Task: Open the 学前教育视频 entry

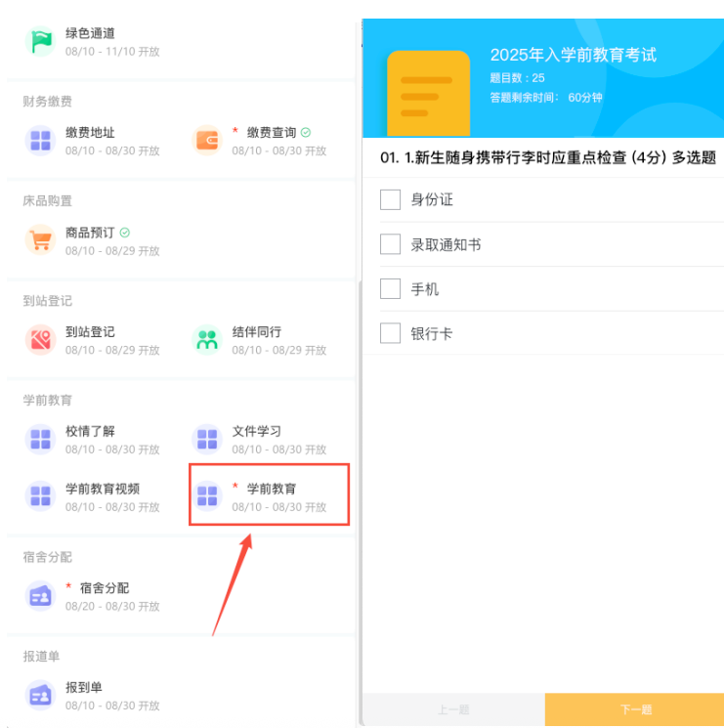Action: [103, 489]
